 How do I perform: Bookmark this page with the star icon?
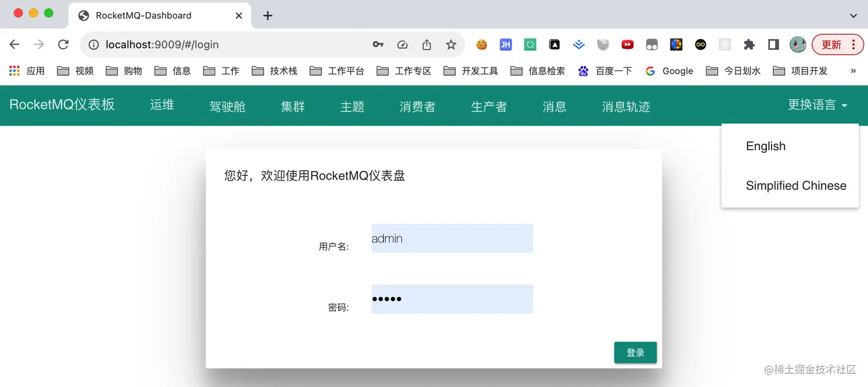(451, 45)
